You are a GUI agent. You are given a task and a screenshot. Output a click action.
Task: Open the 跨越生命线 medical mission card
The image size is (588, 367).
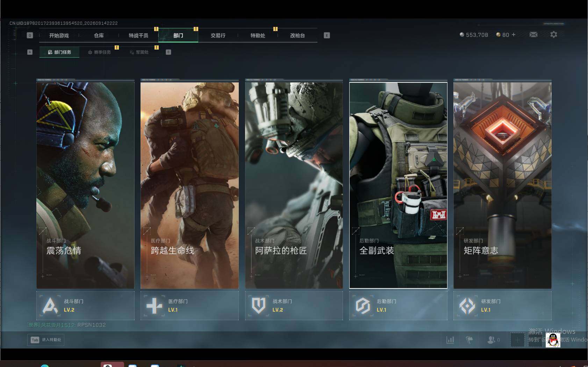coord(189,185)
